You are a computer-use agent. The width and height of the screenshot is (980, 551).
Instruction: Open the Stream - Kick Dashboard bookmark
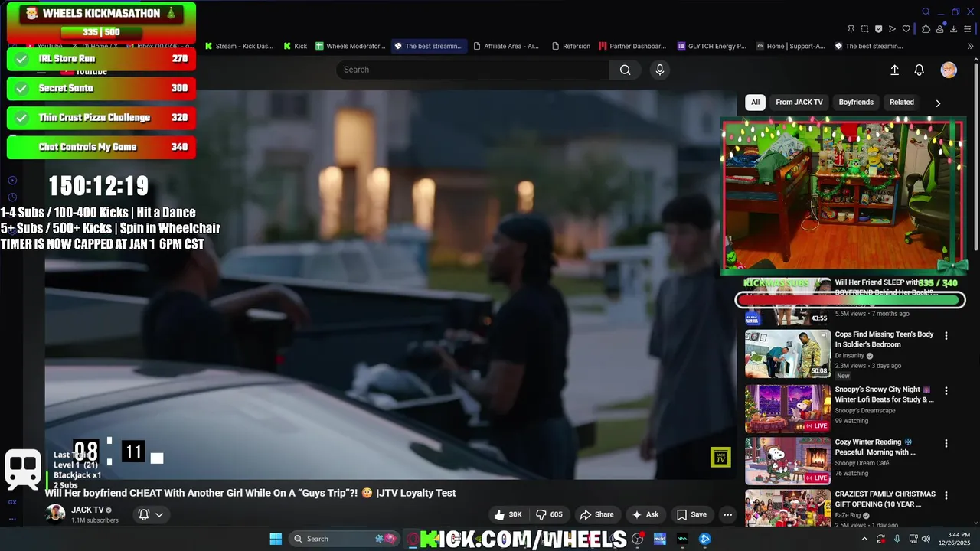(x=239, y=46)
